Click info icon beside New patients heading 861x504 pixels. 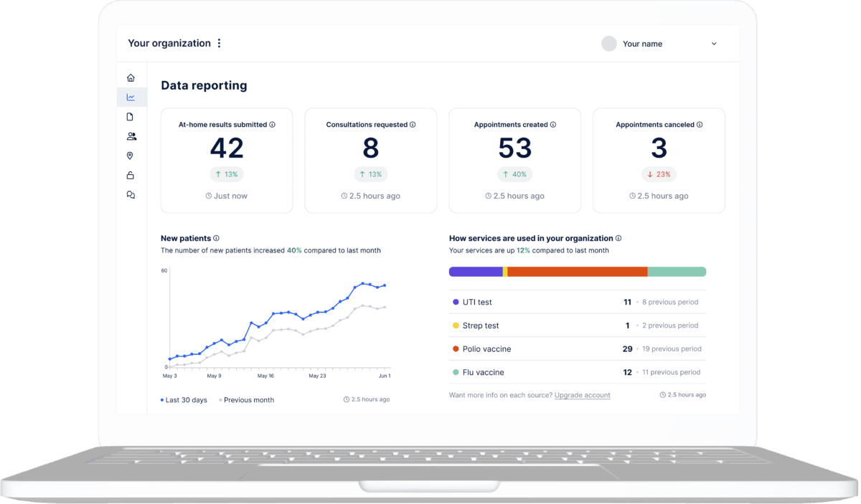(x=217, y=238)
